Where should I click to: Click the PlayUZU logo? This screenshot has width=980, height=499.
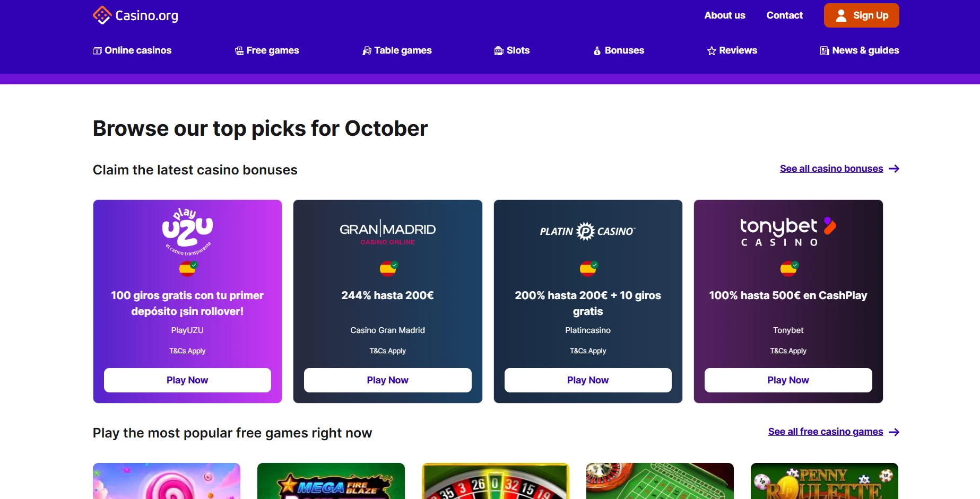tap(187, 231)
